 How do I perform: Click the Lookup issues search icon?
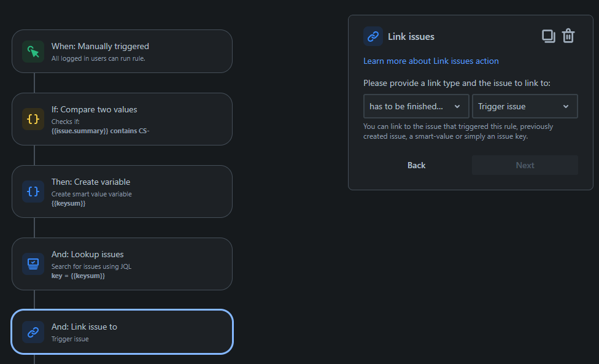coord(33,264)
